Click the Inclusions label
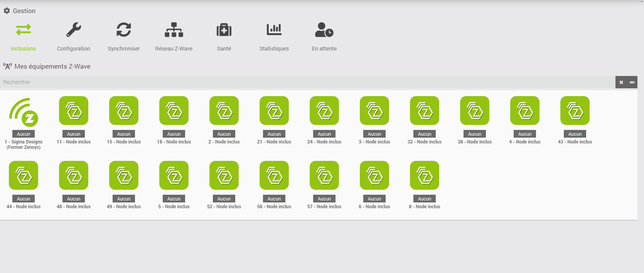 click(x=24, y=49)
